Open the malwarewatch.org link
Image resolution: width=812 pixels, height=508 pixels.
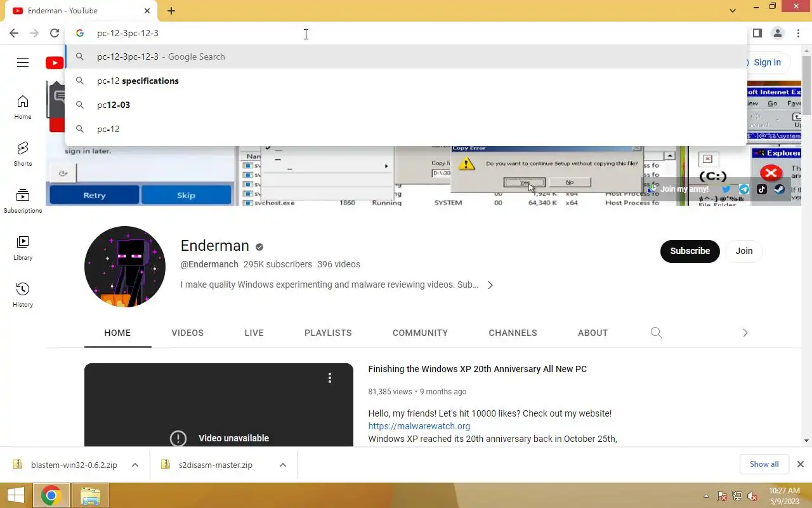point(419,426)
